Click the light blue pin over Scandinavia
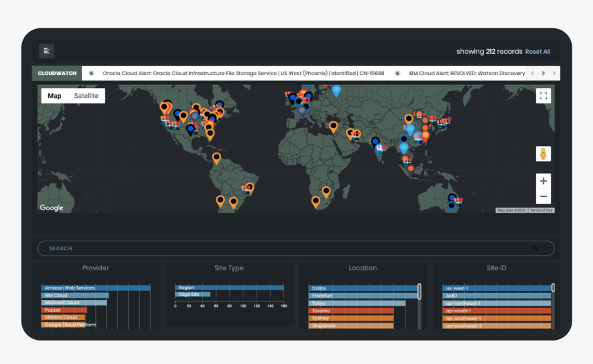The height and width of the screenshot is (364, 593). coord(336,90)
